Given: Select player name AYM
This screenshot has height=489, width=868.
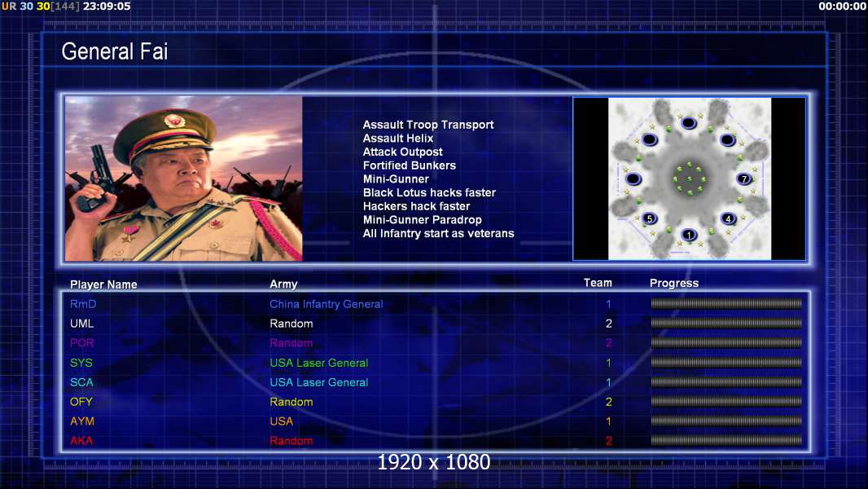Looking at the screenshot, I should pyautogui.click(x=82, y=421).
